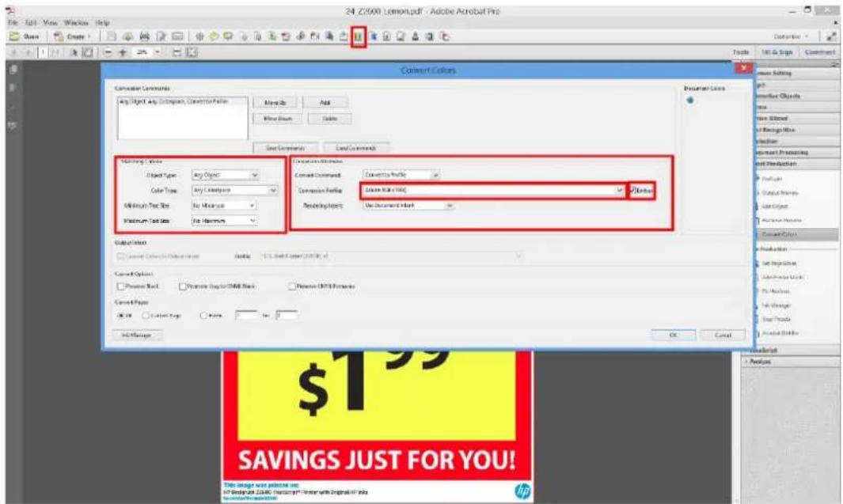Open the Customize dropdown in toolbar
This screenshot has height=504, width=843.
pyautogui.click(x=791, y=36)
